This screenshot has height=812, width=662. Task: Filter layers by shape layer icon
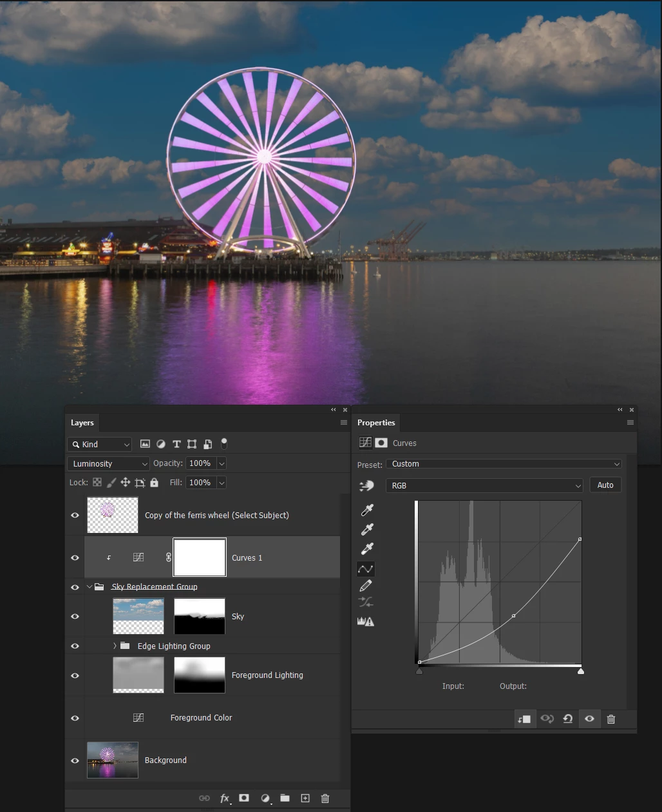pos(192,444)
